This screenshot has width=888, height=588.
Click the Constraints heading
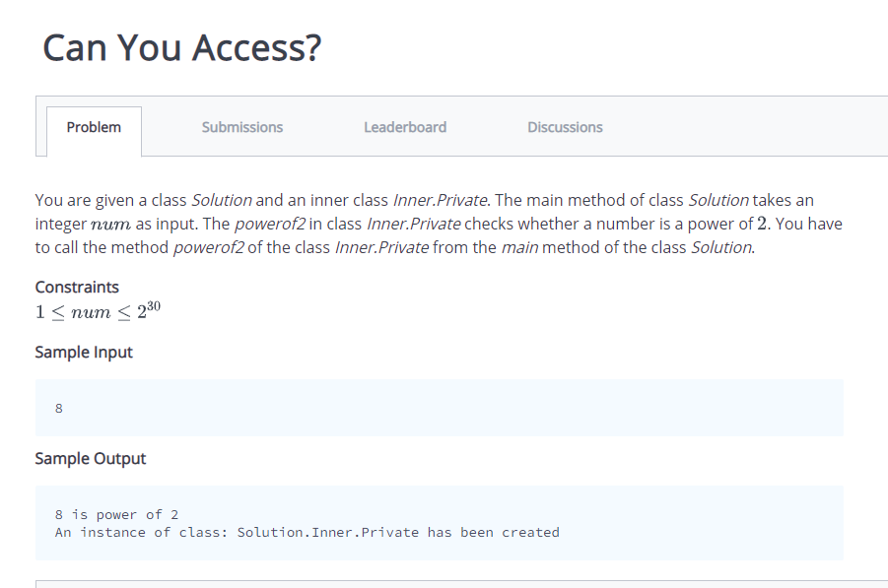(x=77, y=287)
